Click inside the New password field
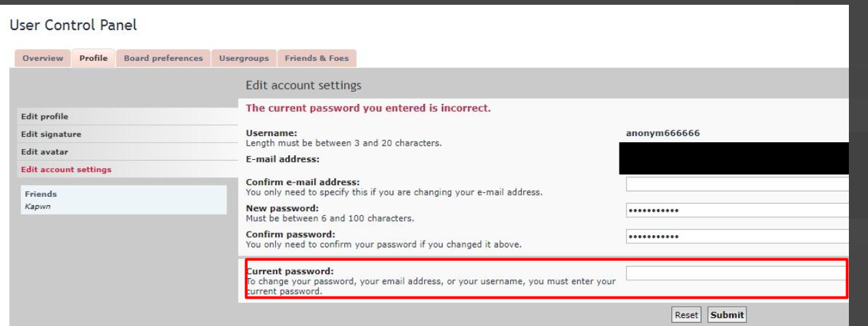The width and height of the screenshot is (868, 326). pos(736,210)
